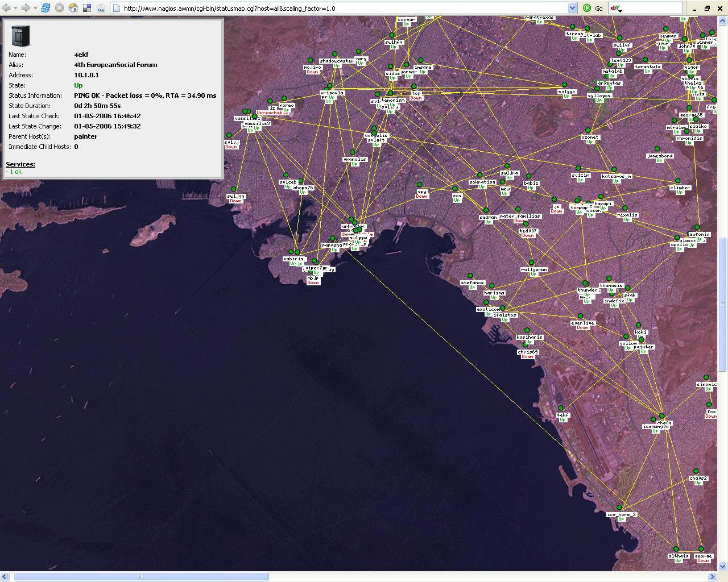
Task: Open the back history dropdown arrow
Action: [16, 8]
